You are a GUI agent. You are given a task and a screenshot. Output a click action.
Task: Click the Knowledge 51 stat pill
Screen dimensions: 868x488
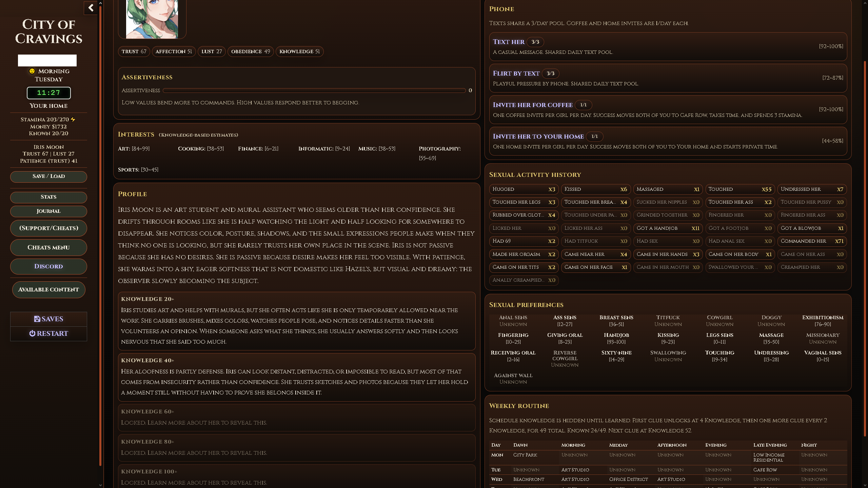[x=299, y=52]
